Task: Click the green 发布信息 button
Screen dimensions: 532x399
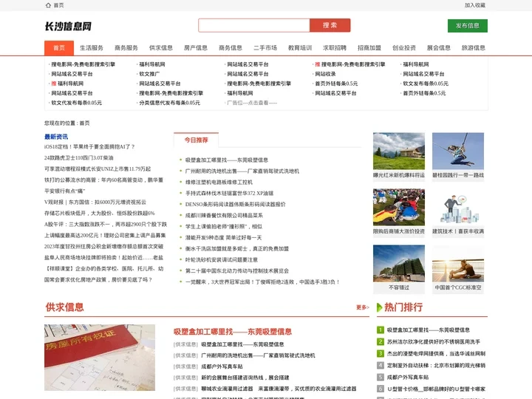Action: coord(468,26)
